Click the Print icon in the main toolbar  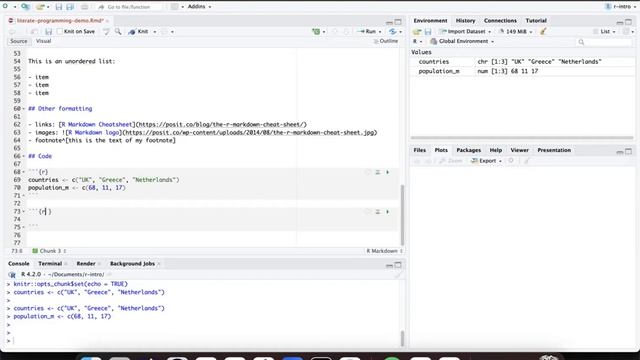point(84,7)
